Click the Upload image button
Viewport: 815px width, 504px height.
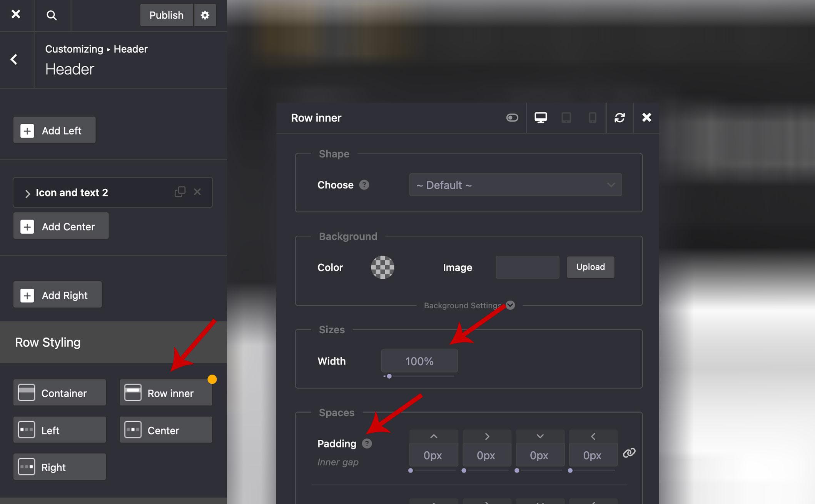pyautogui.click(x=590, y=267)
